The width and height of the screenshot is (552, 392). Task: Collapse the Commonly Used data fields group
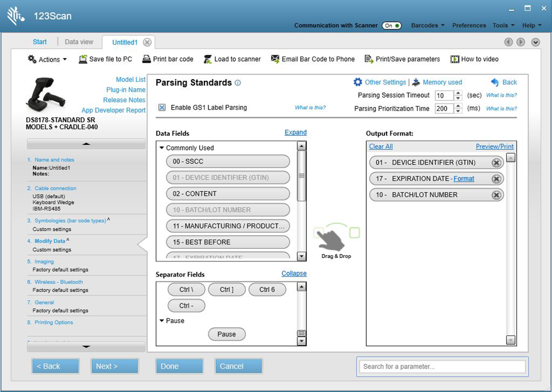161,148
